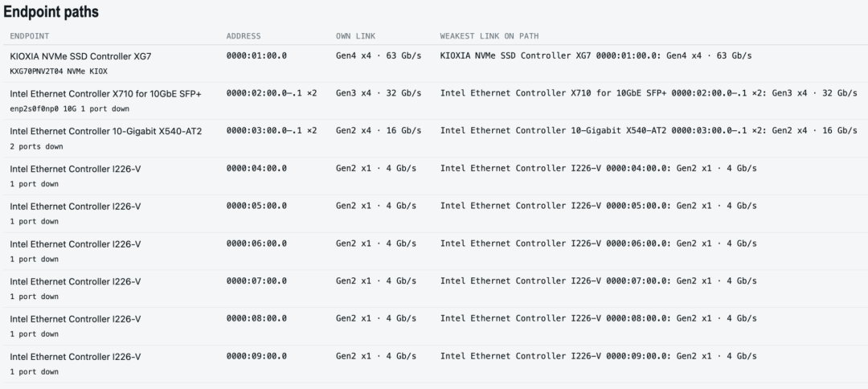Screen dimensions: 868x389
Task: Click the 2 ports down status text
Action: pos(36,146)
